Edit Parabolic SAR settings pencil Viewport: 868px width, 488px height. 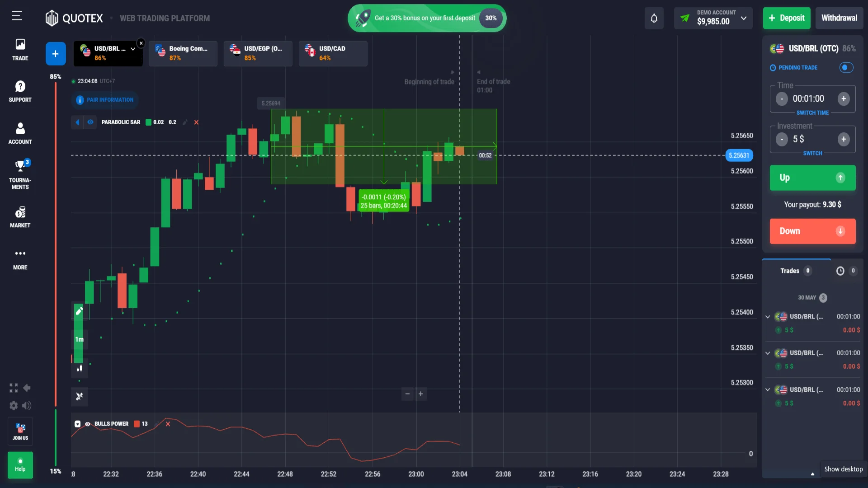pyautogui.click(x=185, y=122)
